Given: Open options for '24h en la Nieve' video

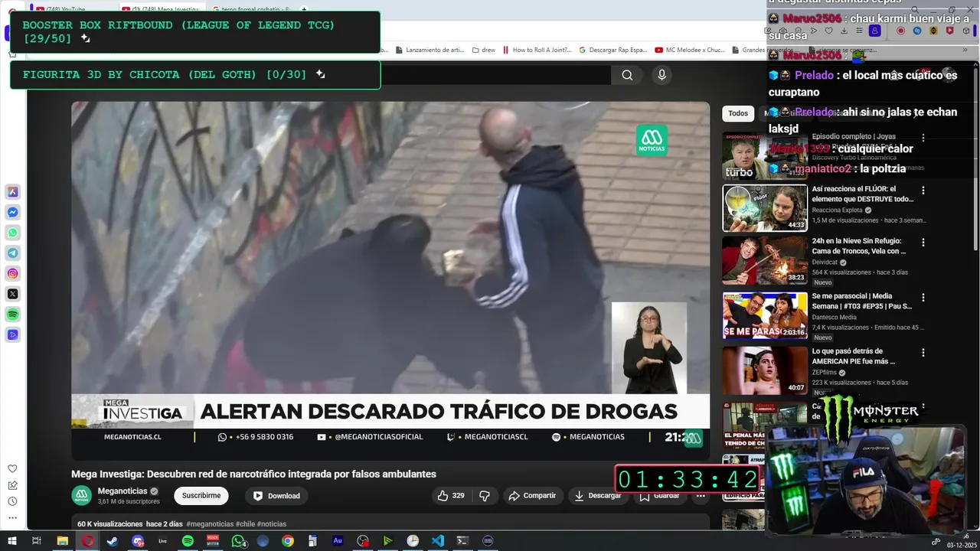Looking at the screenshot, I should point(923,243).
